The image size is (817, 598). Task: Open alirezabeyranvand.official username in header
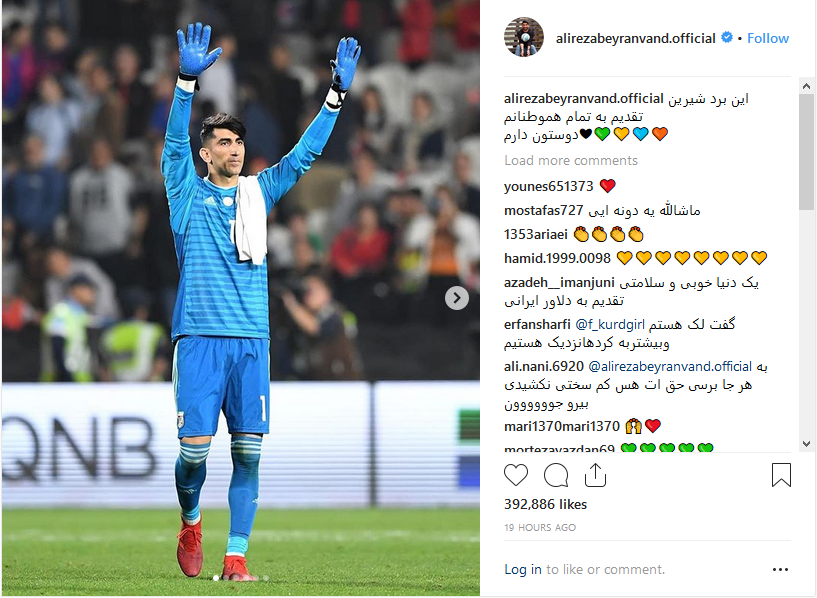point(636,38)
